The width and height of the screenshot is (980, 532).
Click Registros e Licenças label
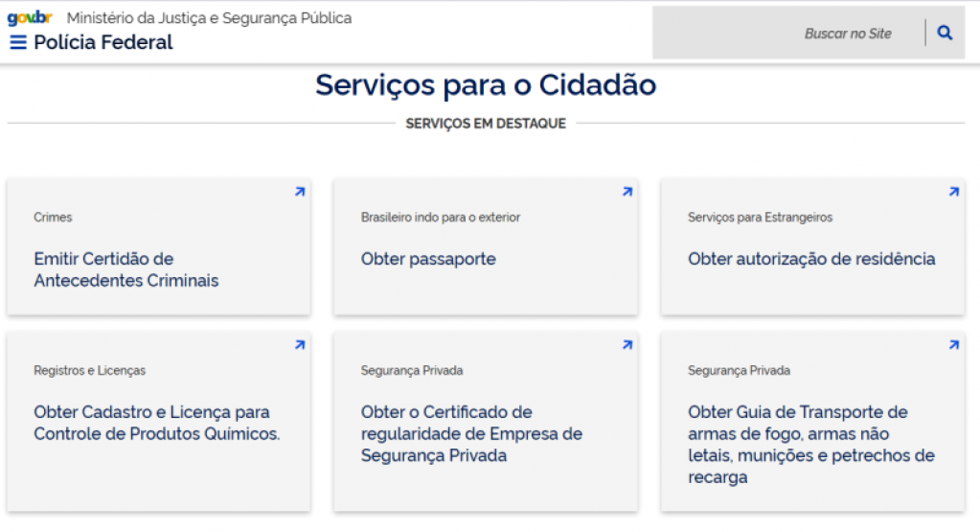click(89, 371)
